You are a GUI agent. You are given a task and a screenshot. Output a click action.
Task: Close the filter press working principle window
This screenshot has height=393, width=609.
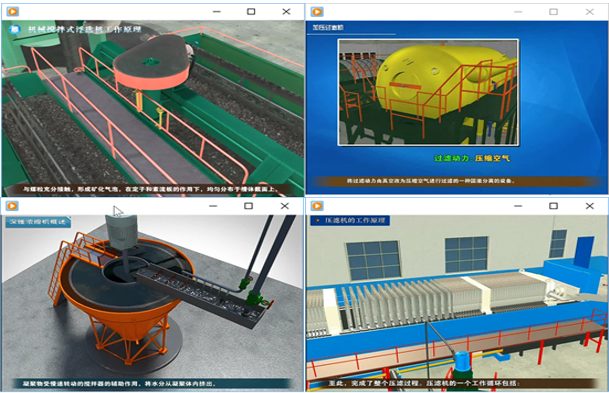tap(590, 206)
